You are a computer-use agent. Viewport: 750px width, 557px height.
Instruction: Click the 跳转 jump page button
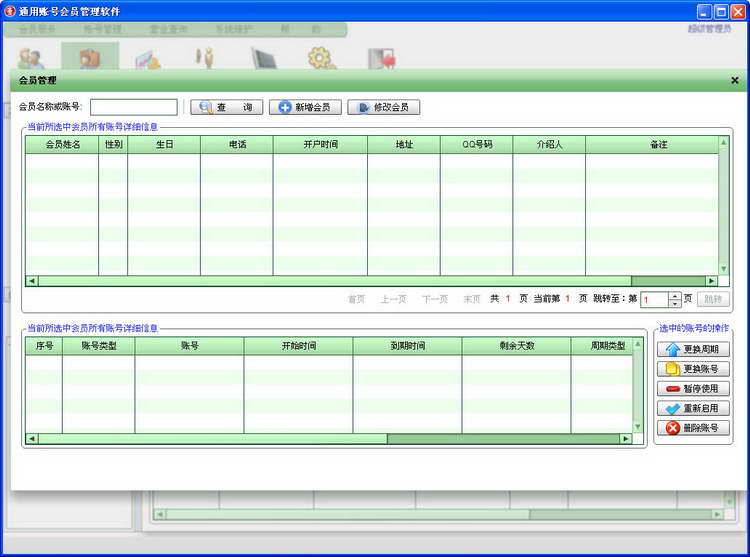(x=713, y=299)
